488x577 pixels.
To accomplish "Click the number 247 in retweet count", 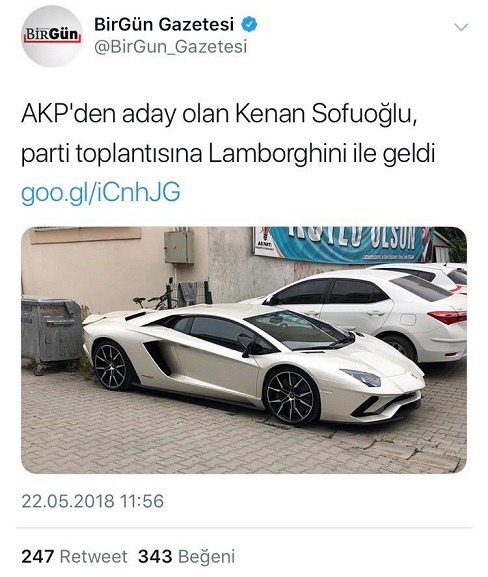I will (38, 557).
